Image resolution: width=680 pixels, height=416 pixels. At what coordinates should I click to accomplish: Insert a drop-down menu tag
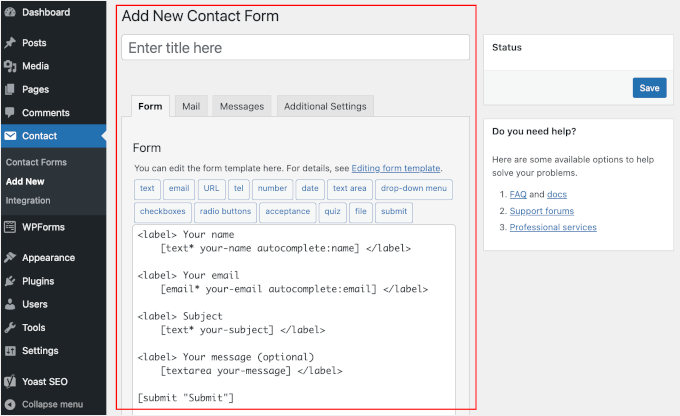[x=414, y=188]
